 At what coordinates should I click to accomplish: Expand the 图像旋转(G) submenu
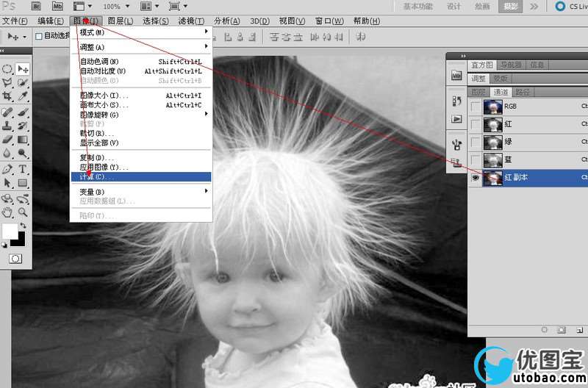pyautogui.click(x=141, y=115)
